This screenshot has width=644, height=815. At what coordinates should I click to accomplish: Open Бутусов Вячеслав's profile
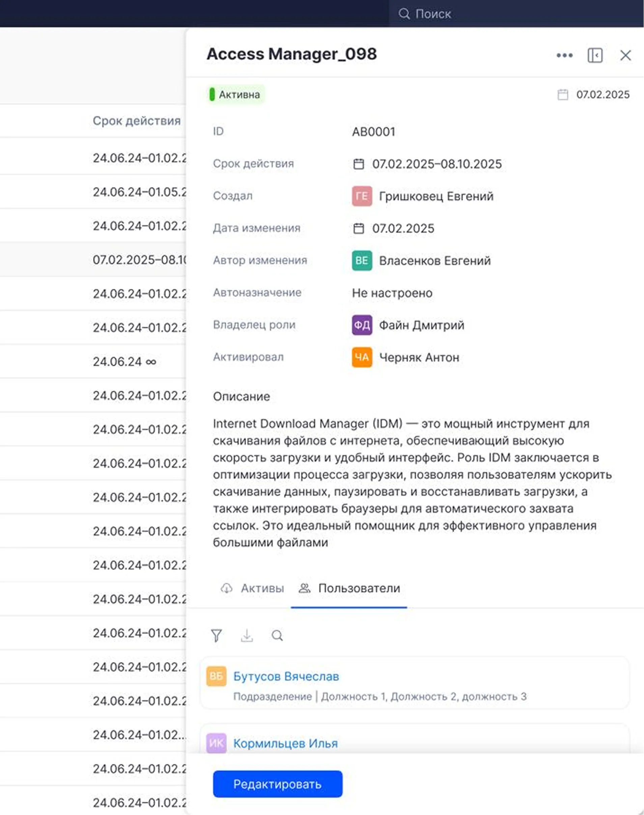tap(285, 676)
